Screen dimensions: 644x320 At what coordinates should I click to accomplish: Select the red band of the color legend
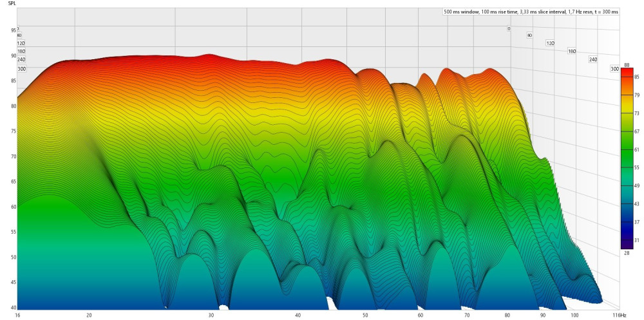point(625,77)
